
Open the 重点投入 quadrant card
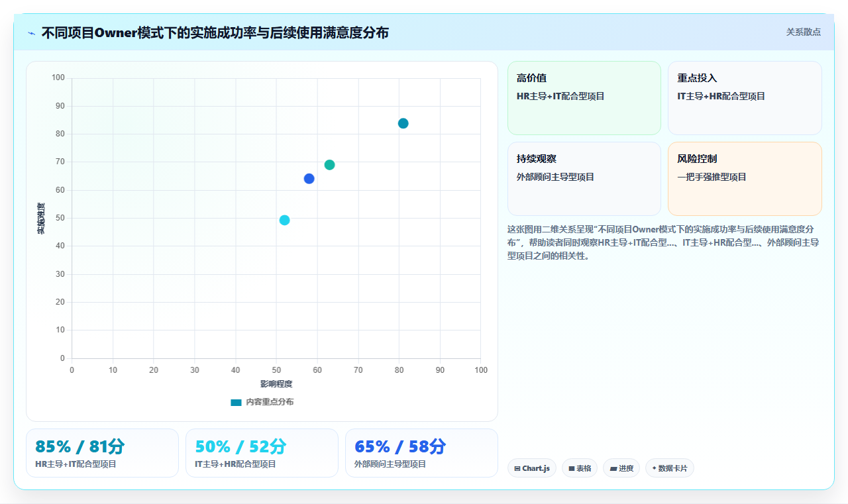click(x=745, y=98)
